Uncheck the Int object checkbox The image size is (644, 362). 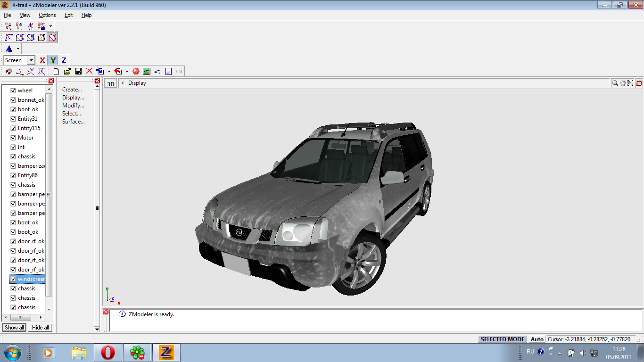(x=13, y=147)
